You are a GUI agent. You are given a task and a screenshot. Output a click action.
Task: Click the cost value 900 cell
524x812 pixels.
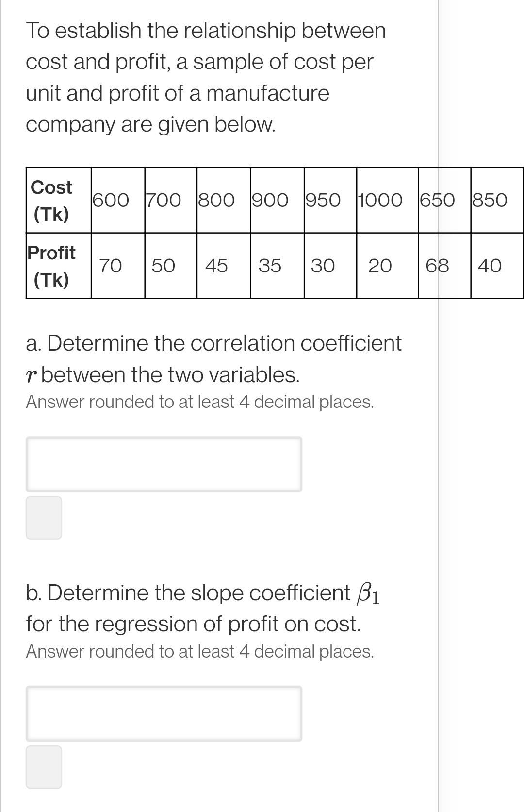pos(278,200)
